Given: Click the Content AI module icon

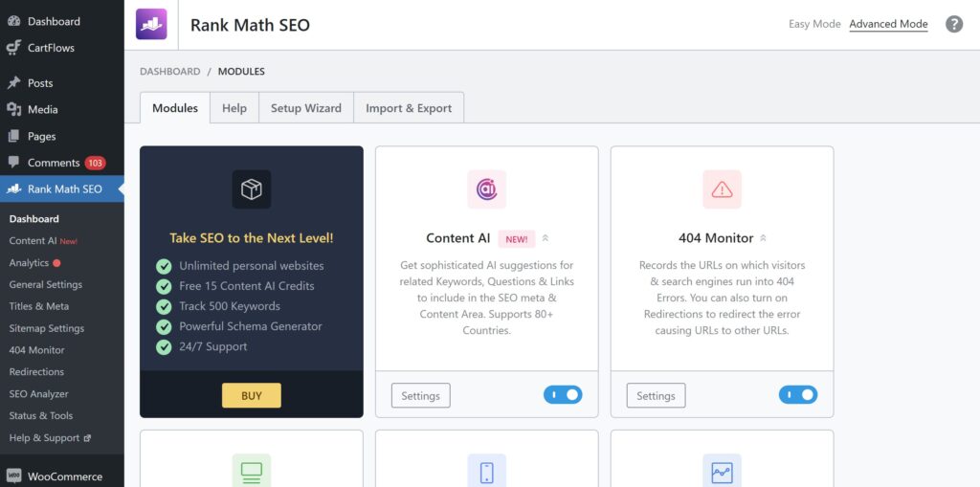Looking at the screenshot, I should pos(487,189).
